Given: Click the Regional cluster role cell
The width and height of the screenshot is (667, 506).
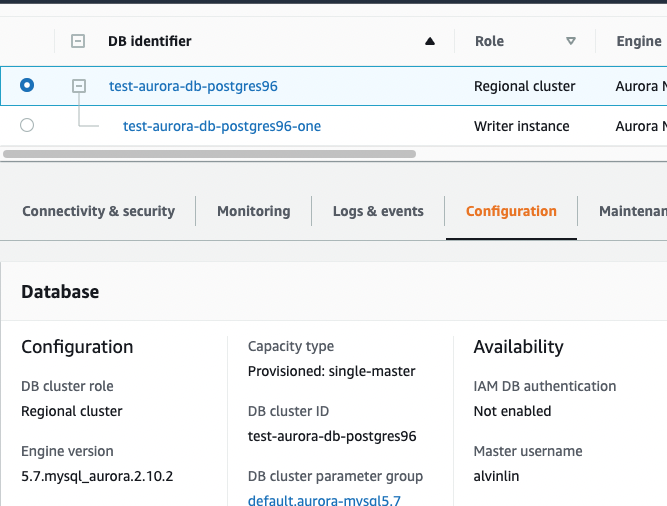Looking at the screenshot, I should pyautogui.click(x=524, y=86).
